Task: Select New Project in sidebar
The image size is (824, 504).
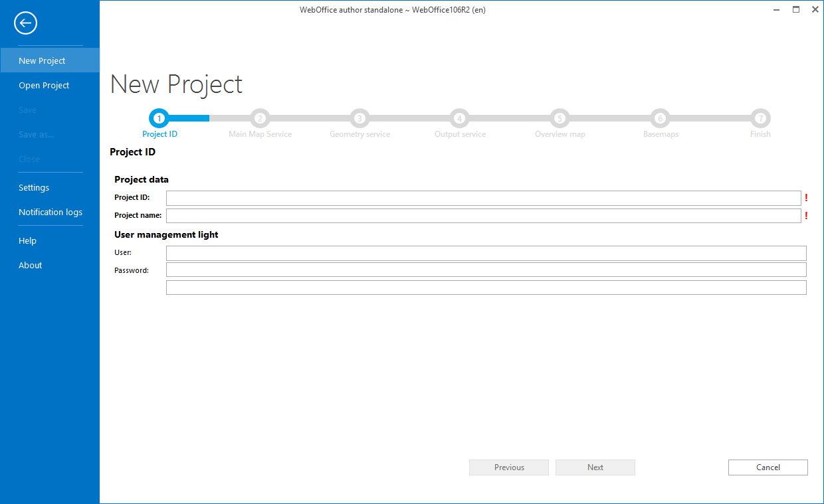Action: pyautogui.click(x=50, y=60)
